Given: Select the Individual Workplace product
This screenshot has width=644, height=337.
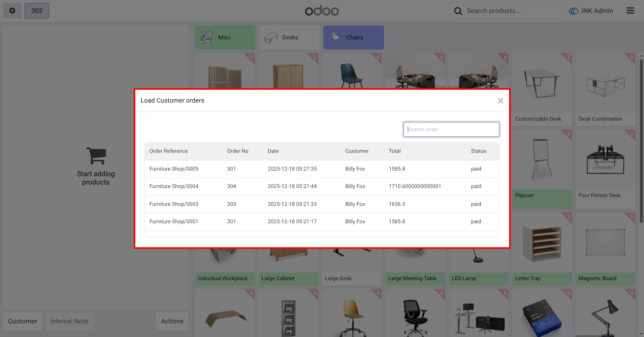Looking at the screenshot, I should tap(225, 267).
